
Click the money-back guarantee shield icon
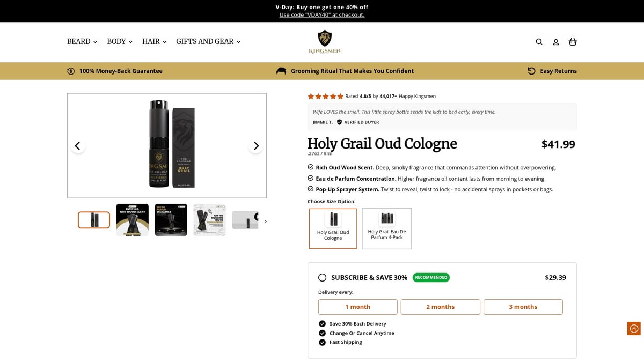(x=70, y=70)
